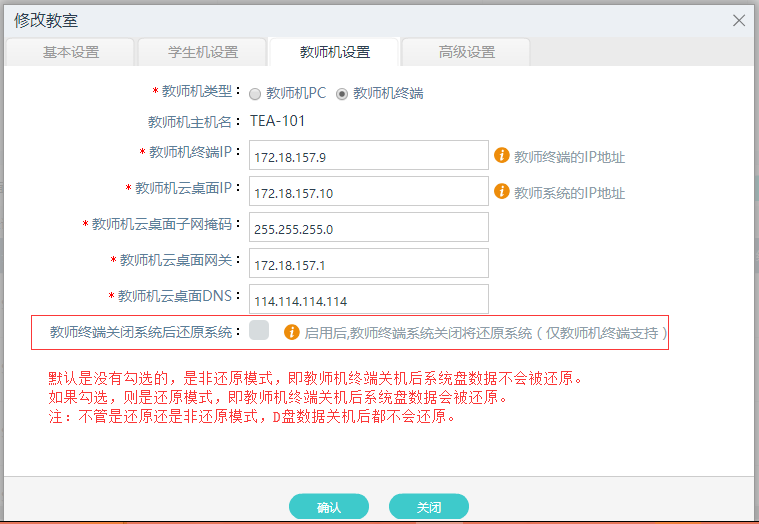Select the 教师机PC radio option

click(x=255, y=94)
